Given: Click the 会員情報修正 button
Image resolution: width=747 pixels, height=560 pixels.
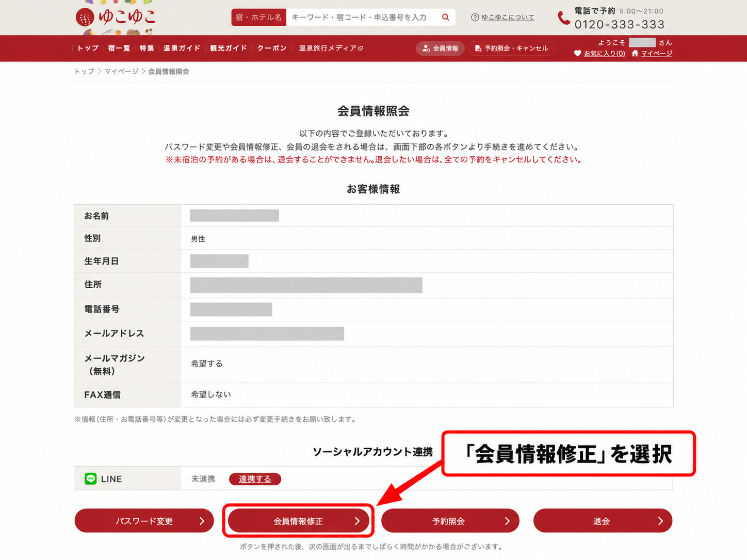Looking at the screenshot, I should tap(298, 521).
